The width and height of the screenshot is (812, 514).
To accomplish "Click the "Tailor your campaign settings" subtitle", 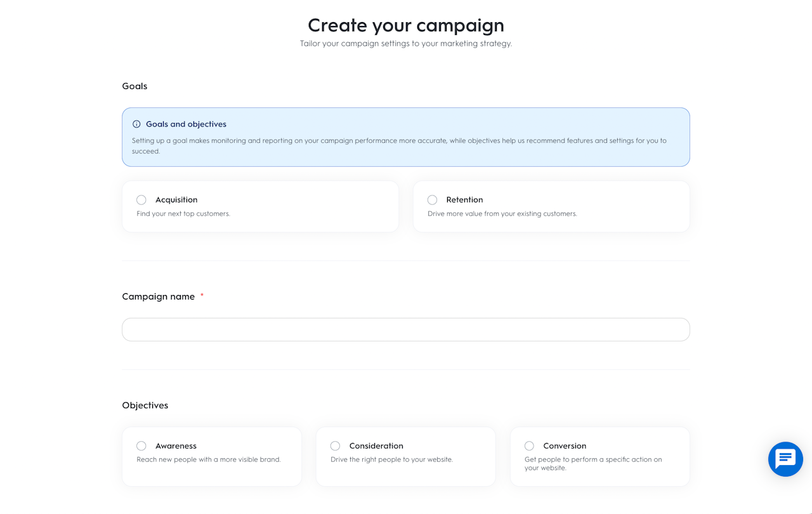I will coord(406,44).
